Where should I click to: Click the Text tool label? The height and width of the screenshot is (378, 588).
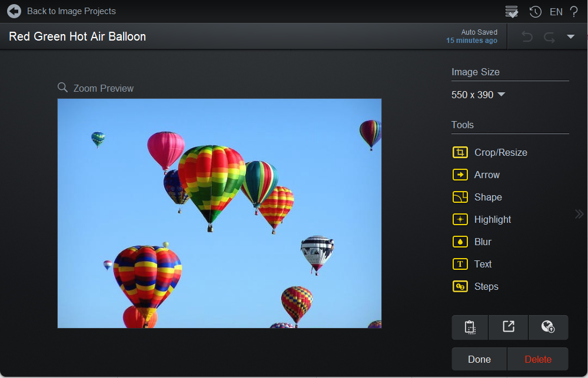(x=483, y=264)
